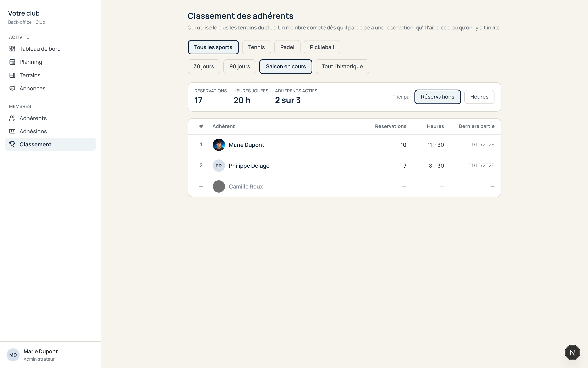Click the 11 h 30 hours value

click(x=436, y=145)
